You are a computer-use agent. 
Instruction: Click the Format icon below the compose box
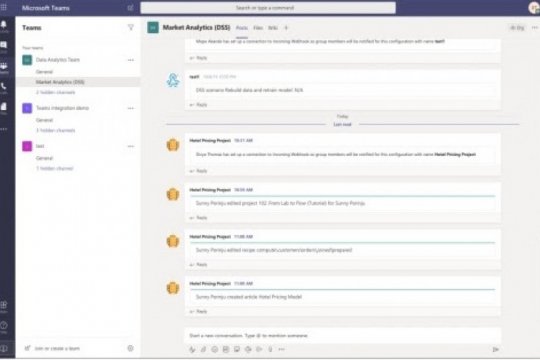coord(192,349)
